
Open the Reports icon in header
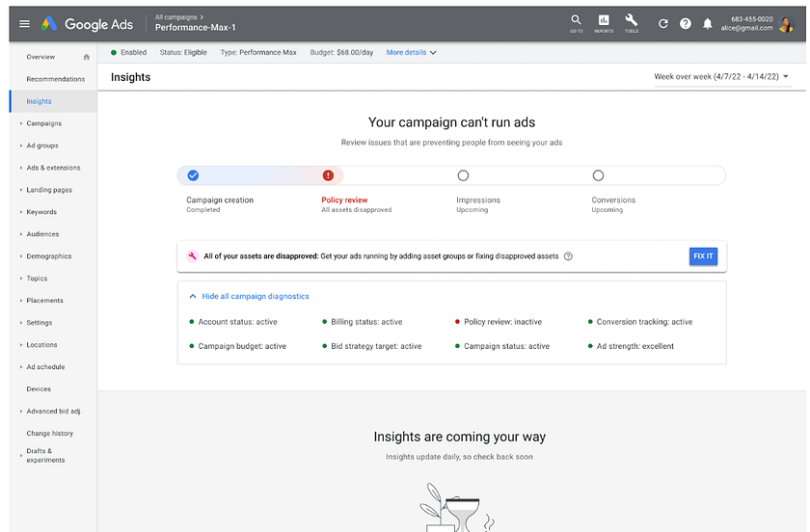(x=604, y=21)
